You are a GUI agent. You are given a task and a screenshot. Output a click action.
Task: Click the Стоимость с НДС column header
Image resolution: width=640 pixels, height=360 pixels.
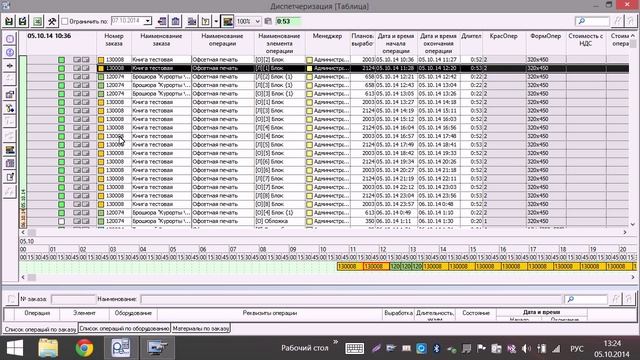(586, 43)
